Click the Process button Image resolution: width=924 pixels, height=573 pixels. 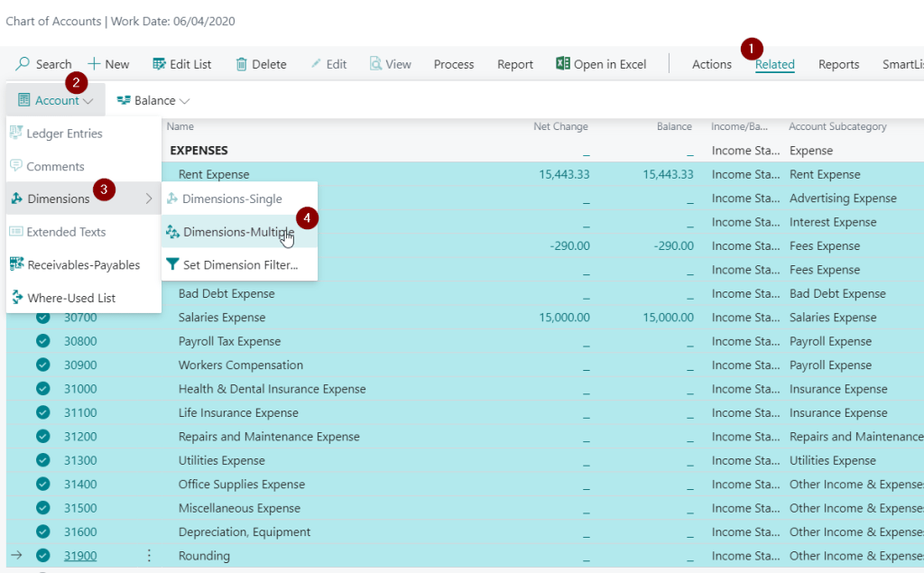click(x=453, y=64)
